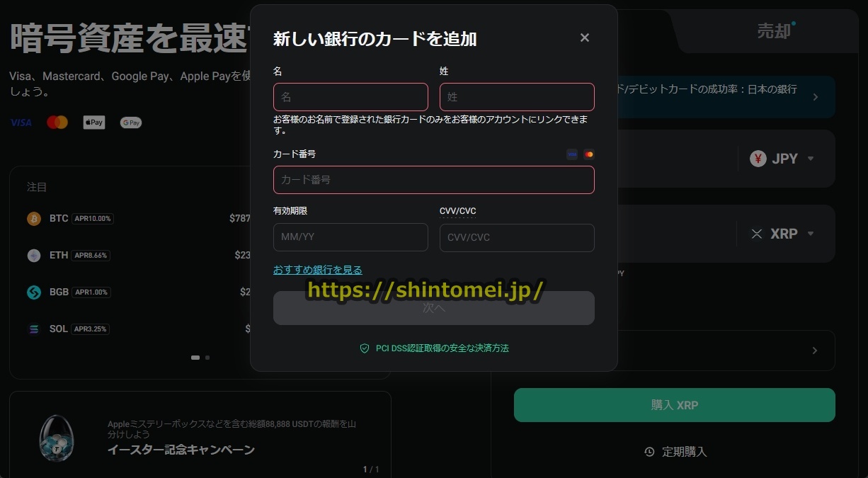Click the MM/YY expiry date field

(x=350, y=237)
